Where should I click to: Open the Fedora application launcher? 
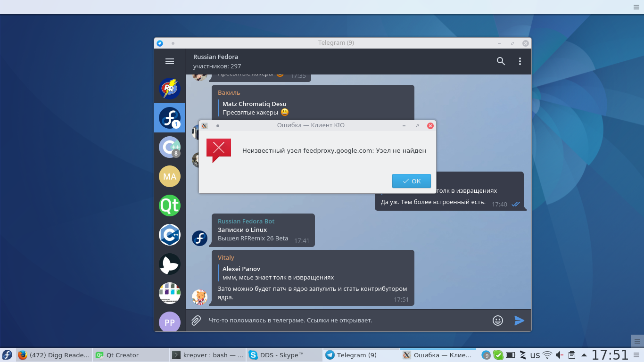7,355
